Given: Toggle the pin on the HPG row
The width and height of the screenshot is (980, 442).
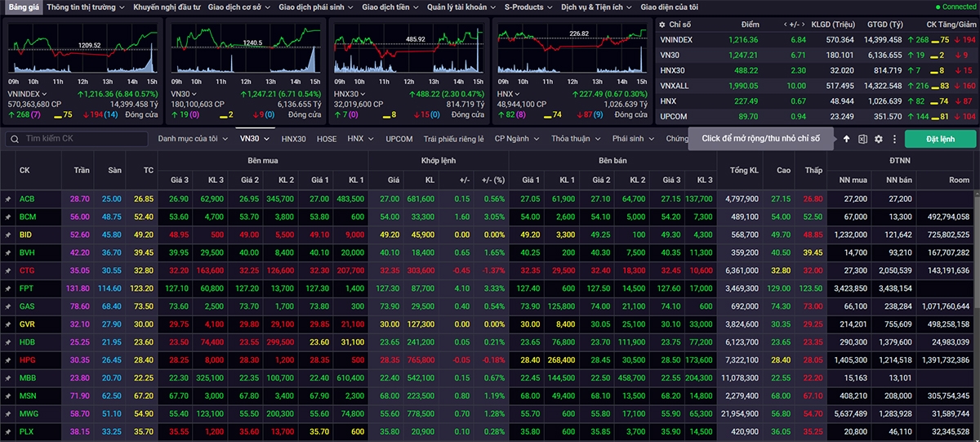Looking at the screenshot, I should (8, 359).
